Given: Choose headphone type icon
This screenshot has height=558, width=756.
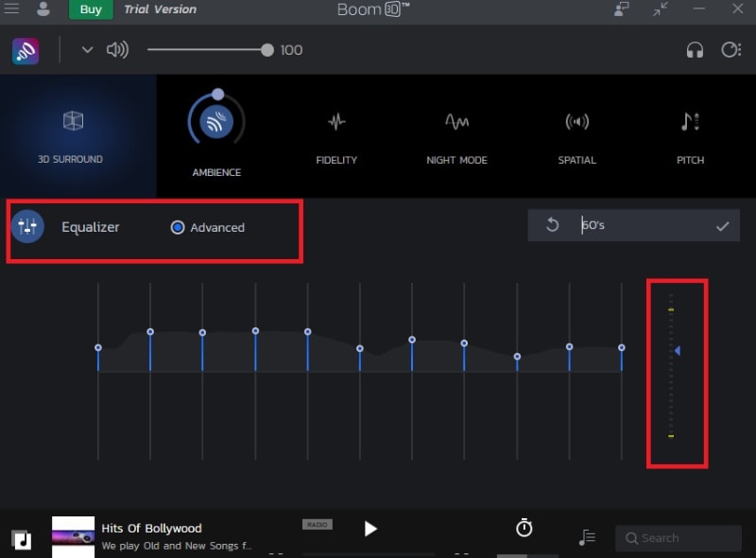Looking at the screenshot, I should (695, 50).
